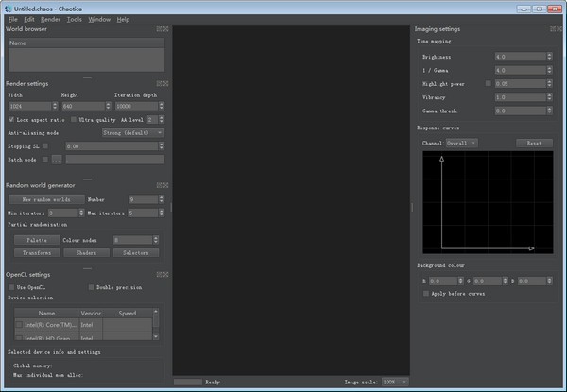
Task: Close the Render settings panel
Action: pos(163,84)
